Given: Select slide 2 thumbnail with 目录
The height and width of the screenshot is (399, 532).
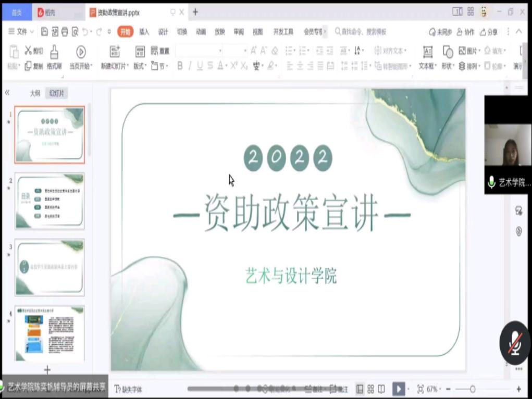Looking at the screenshot, I should (50, 201).
